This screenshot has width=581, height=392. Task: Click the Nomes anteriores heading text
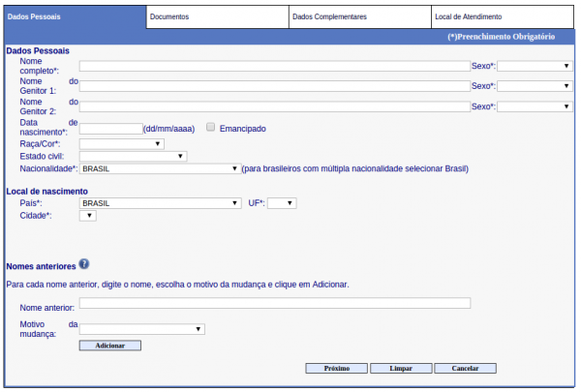(41, 266)
